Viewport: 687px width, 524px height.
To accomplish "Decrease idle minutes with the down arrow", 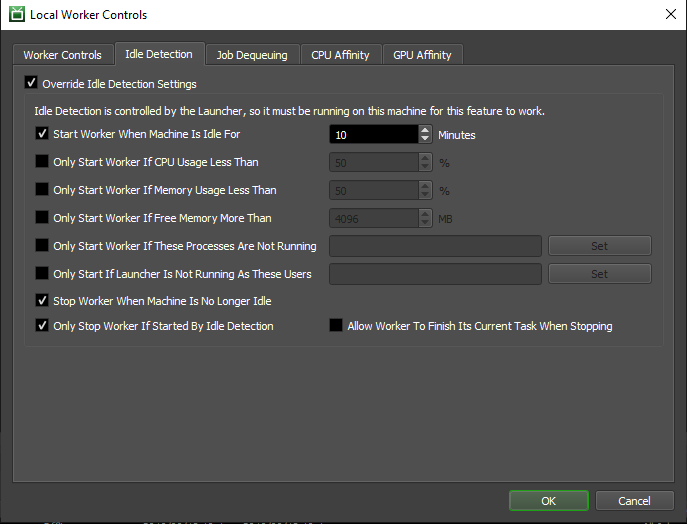I will tap(425, 139).
